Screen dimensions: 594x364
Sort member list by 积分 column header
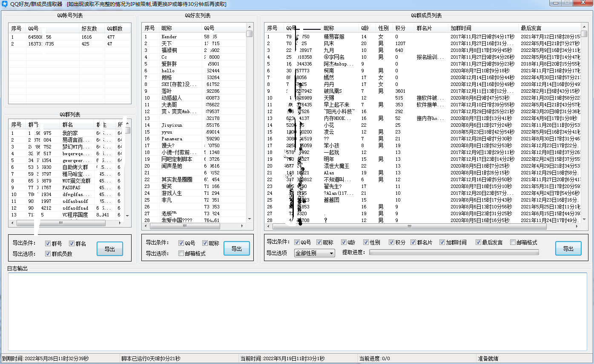[x=404, y=28]
